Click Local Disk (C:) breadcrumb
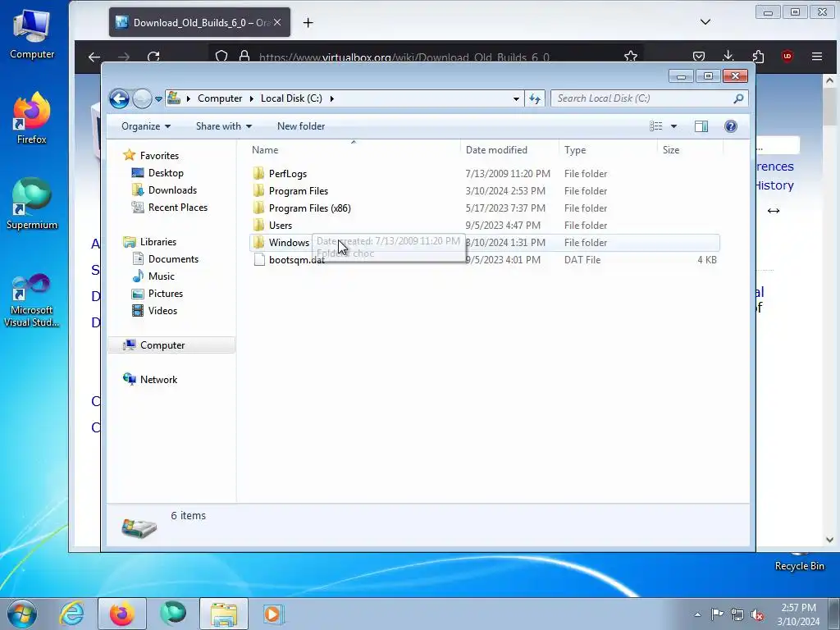This screenshot has width=840, height=630. point(291,98)
